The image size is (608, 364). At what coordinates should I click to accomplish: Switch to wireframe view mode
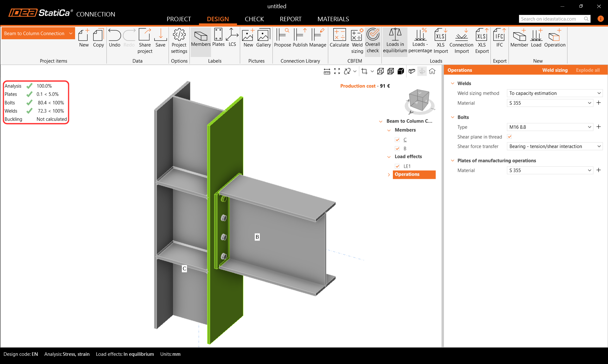click(x=381, y=72)
